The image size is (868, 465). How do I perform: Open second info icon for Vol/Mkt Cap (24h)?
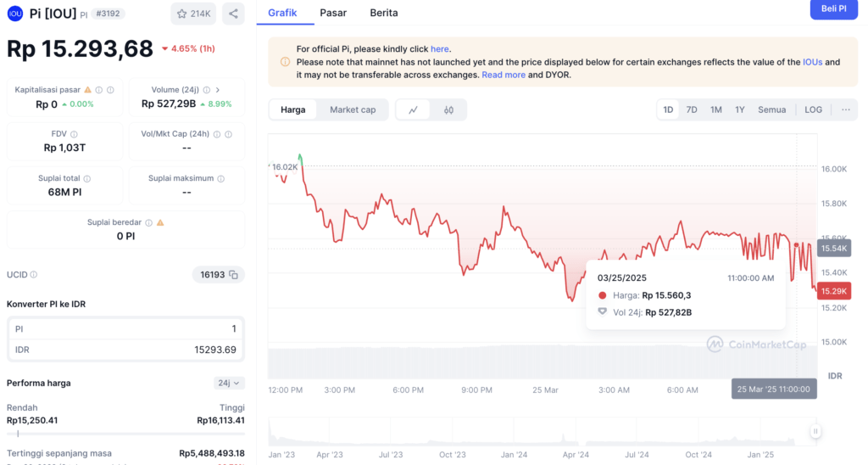click(x=229, y=134)
